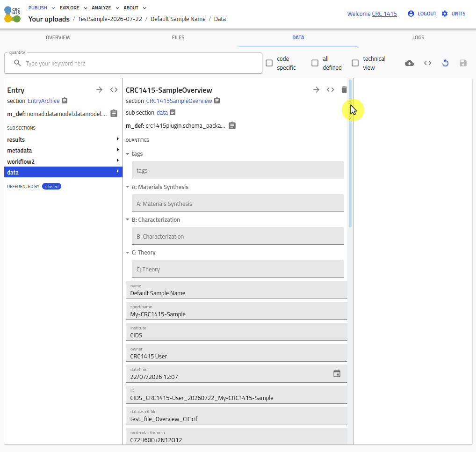Copy nomad.datamodel m_def clipboard icon
Image resolution: width=476 pixels, height=452 pixels.
pyautogui.click(x=114, y=114)
